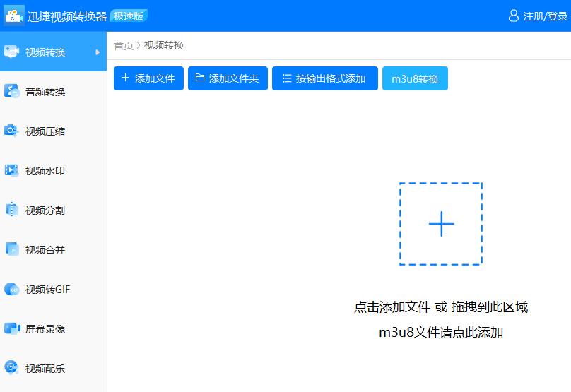This screenshot has height=392, width=571.
Task: Click the 视频水印 sidebar icon
Action: click(x=11, y=170)
